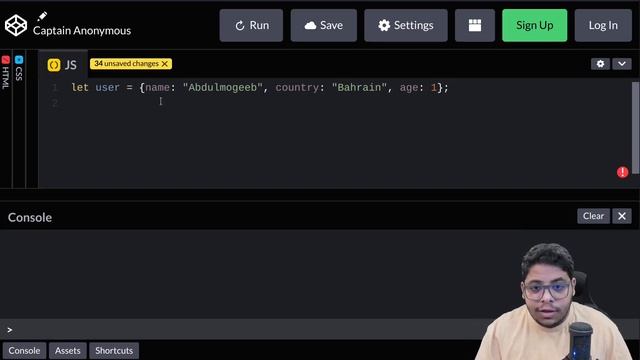Expand the JS editor chevron dropdown
640x360 pixels.
point(622,64)
